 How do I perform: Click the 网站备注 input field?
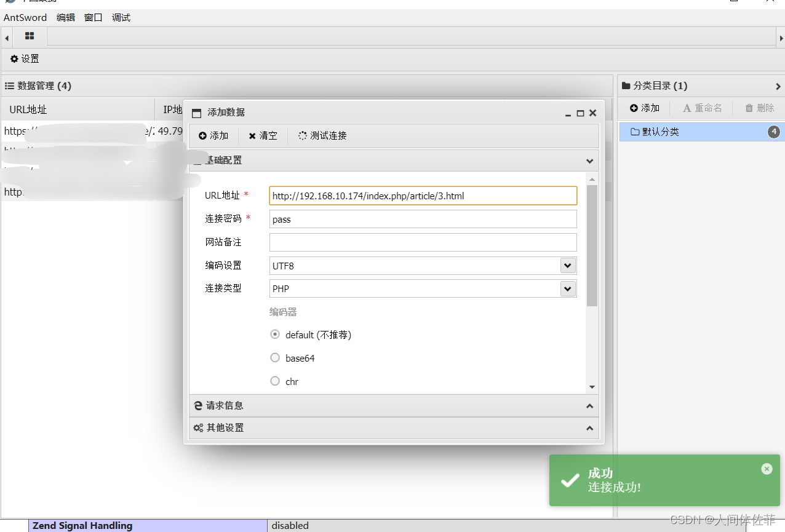pos(423,242)
